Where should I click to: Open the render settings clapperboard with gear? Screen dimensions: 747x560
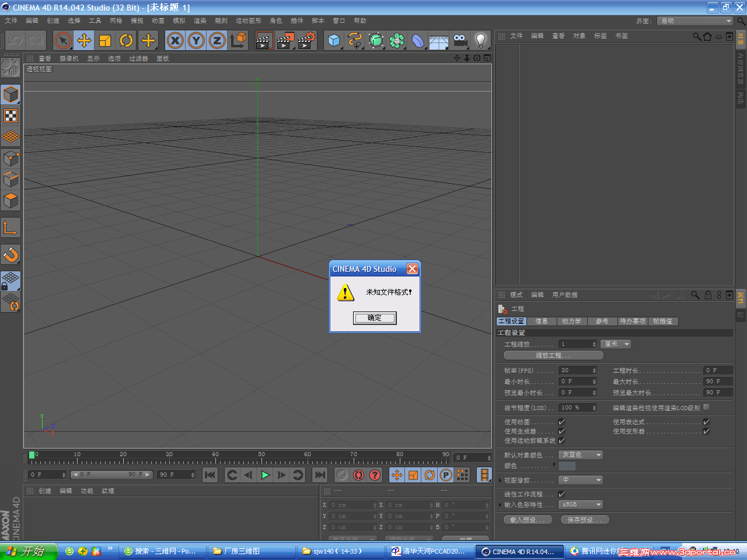pos(306,40)
